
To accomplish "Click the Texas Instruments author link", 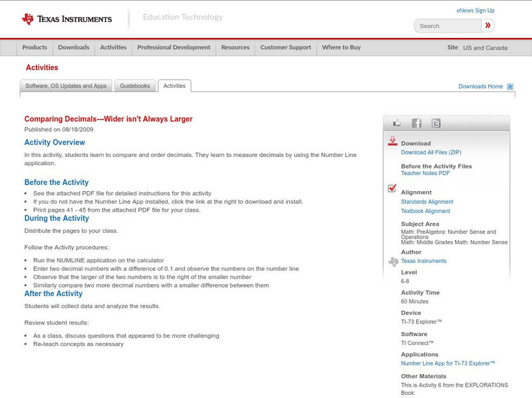I will tap(424, 261).
